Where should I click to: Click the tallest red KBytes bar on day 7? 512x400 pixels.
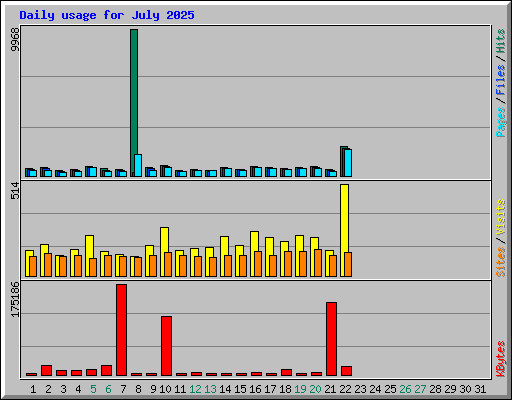121,330
